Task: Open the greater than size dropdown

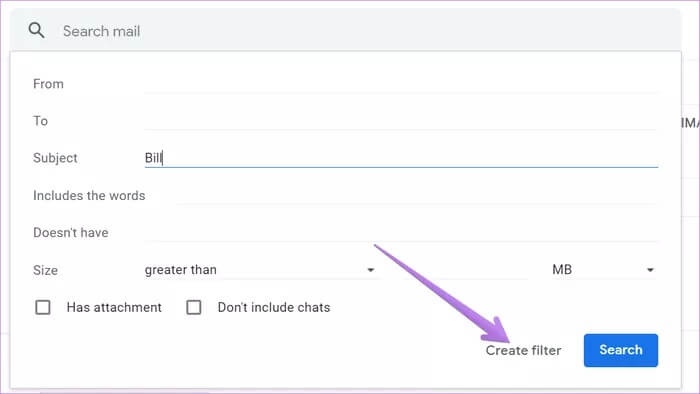Action: (x=262, y=270)
